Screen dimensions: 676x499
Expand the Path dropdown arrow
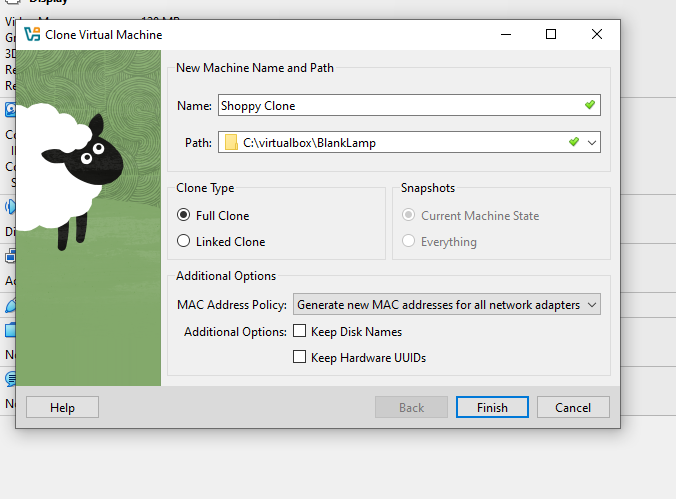point(592,142)
